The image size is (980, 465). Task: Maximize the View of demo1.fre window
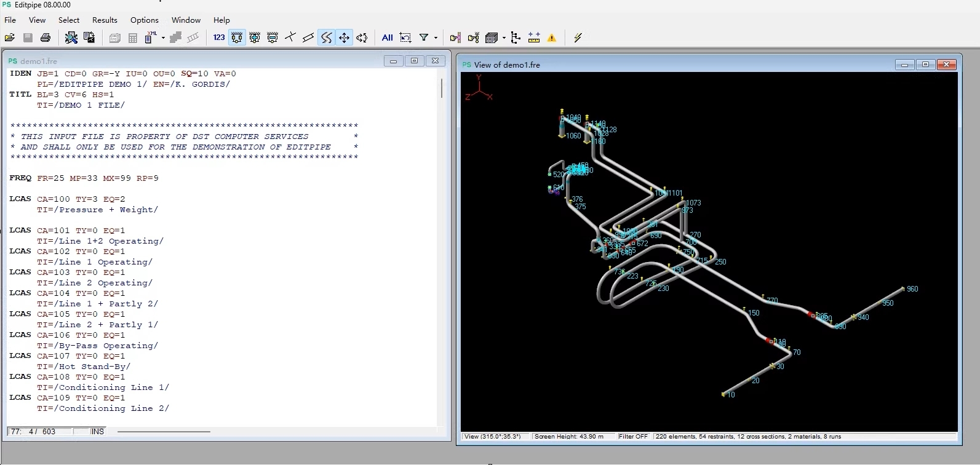point(925,64)
